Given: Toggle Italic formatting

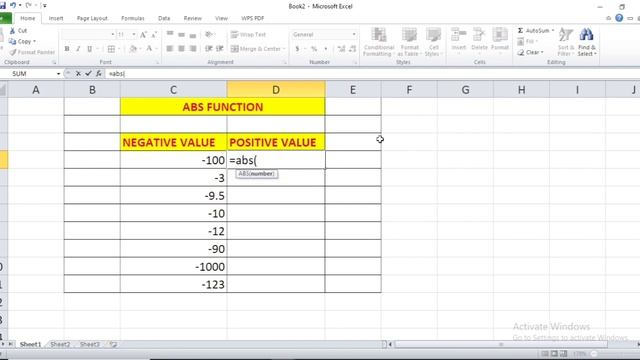Looking at the screenshot, I should click(78, 49).
